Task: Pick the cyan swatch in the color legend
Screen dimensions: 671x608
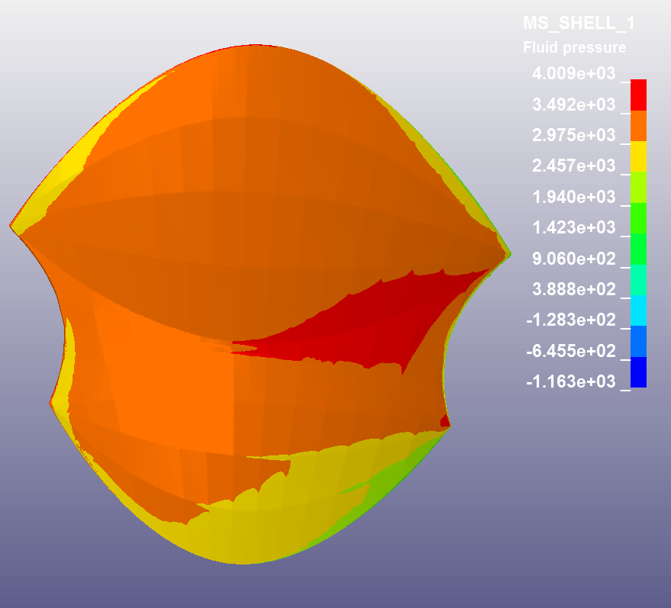Action: click(638, 311)
